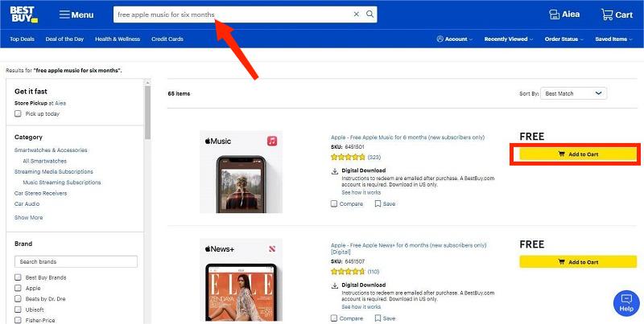Select Car Stereo Receivers category
644x324 pixels.
[41, 193]
